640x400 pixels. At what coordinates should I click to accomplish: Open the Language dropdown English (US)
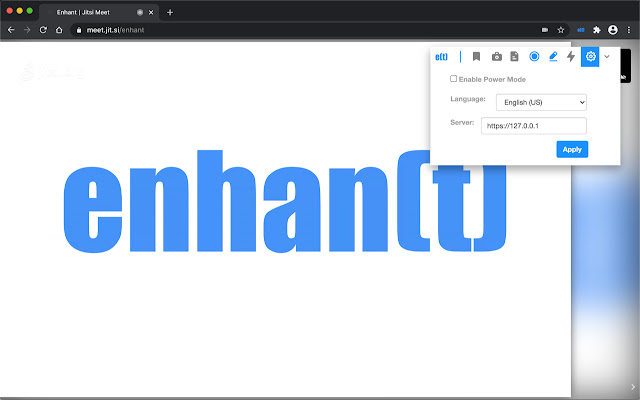tap(541, 102)
